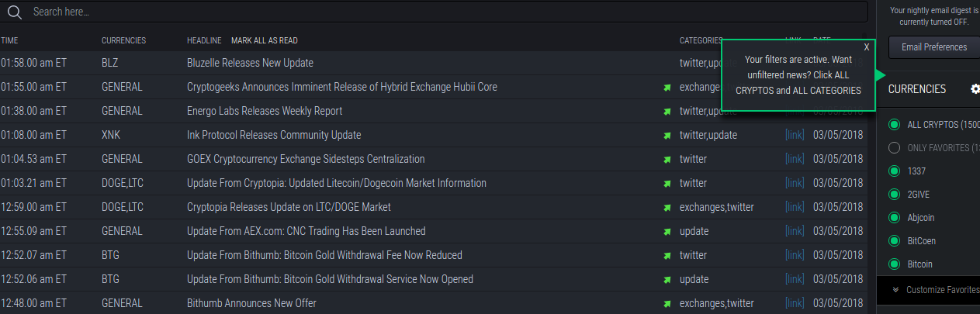This screenshot has width=980, height=314.
Task: Open the Email Preferences button
Action: (x=934, y=47)
